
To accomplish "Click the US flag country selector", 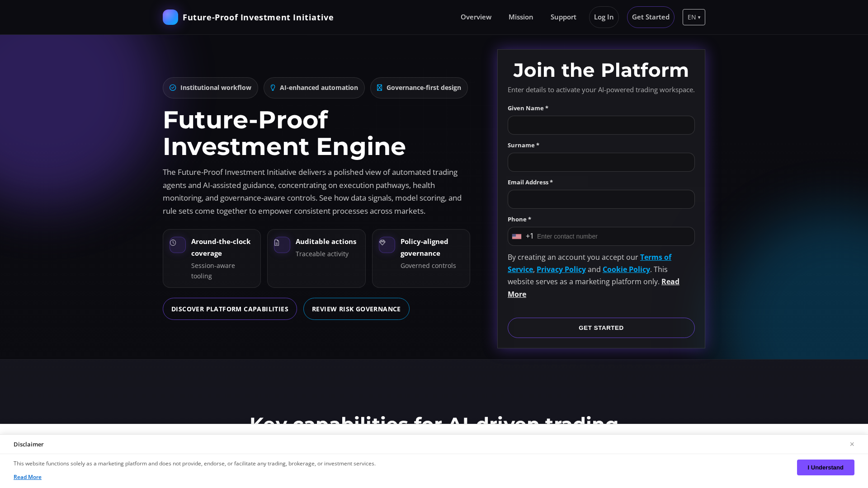I will pyautogui.click(x=517, y=236).
